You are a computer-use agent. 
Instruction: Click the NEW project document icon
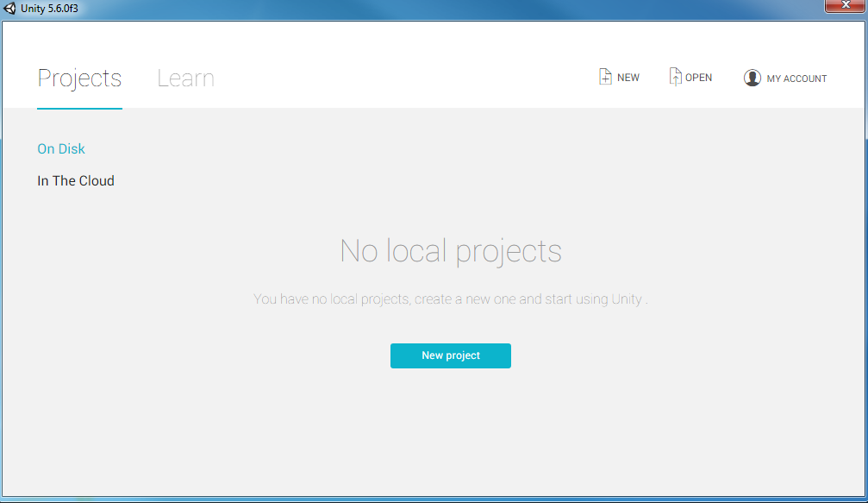click(x=605, y=77)
